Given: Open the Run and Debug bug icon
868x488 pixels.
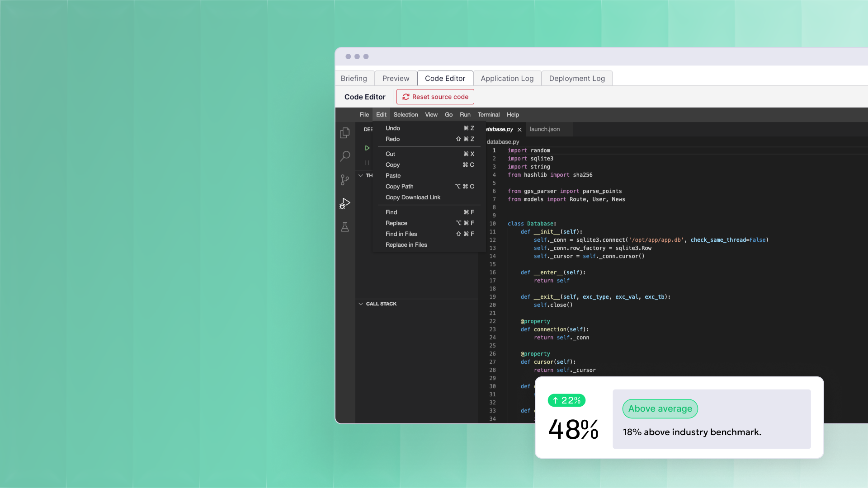Looking at the screenshot, I should 345,203.
